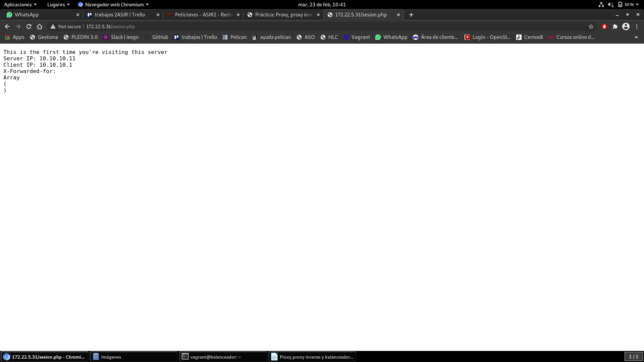Click the Home button icon
Screen dimensions: 644x362
point(40,26)
